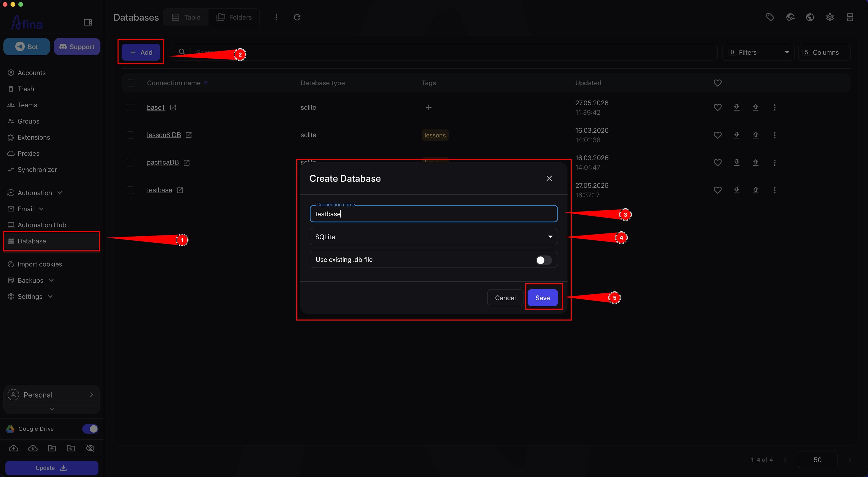The width and height of the screenshot is (868, 477).
Task: Click the folder upload icon
Action: pyautogui.click(x=52, y=448)
